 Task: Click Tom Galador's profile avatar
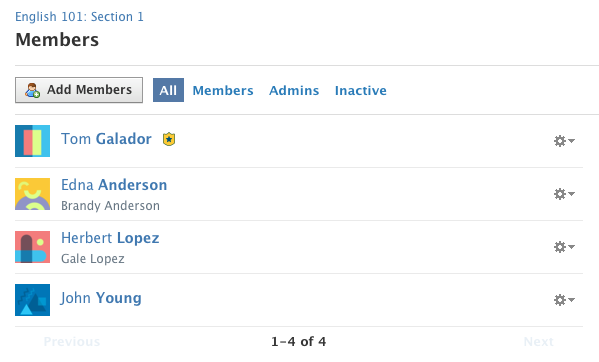point(32,141)
